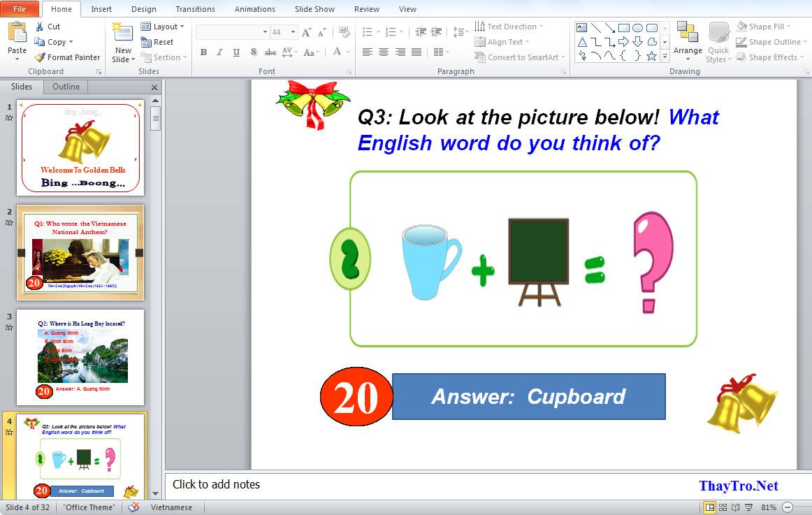
Task: Open the Layout dropdown
Action: [x=163, y=27]
